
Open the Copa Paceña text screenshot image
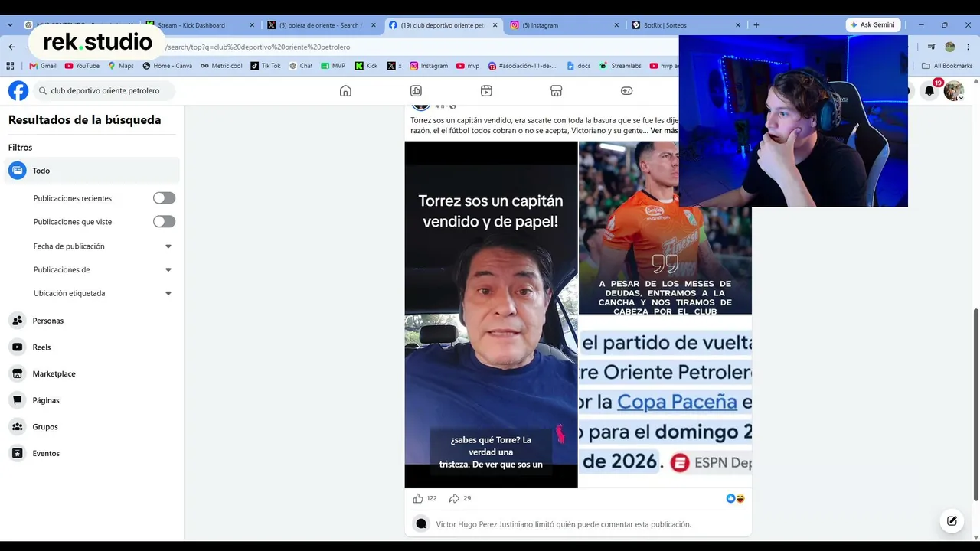click(x=665, y=403)
